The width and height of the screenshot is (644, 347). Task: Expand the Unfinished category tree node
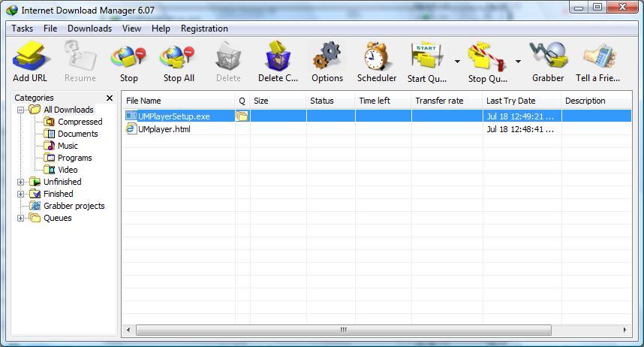pos(21,182)
